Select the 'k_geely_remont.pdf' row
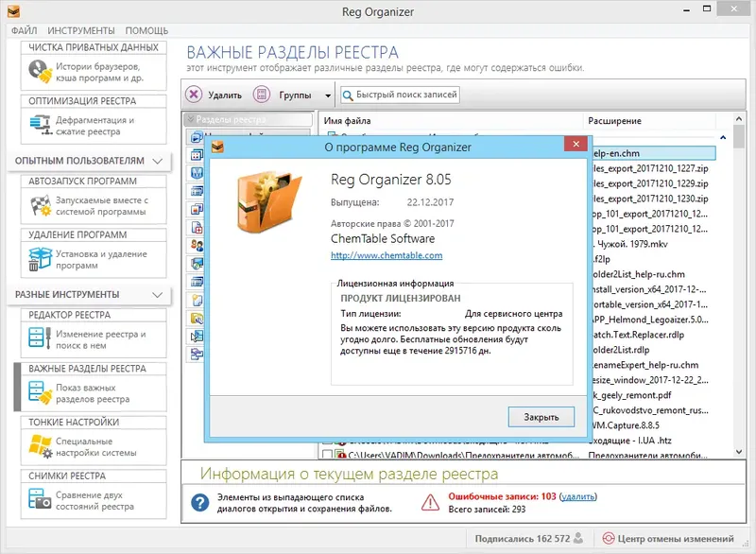The height and width of the screenshot is (554, 756). pos(653,395)
